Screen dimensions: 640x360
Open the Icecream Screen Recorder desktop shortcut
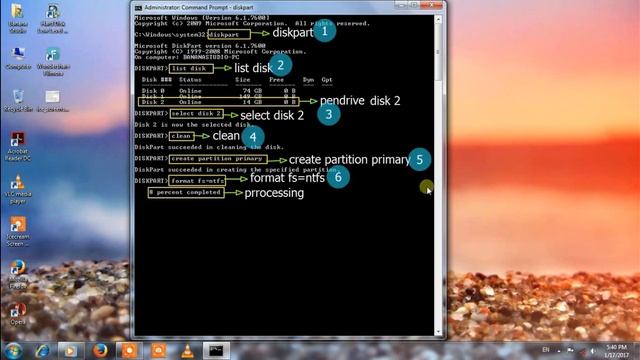pyautogui.click(x=18, y=232)
